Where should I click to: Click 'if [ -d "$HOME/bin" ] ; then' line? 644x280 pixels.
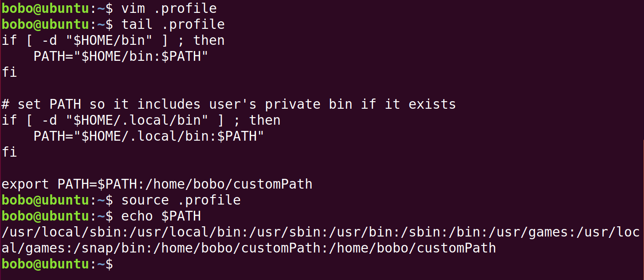point(113,40)
